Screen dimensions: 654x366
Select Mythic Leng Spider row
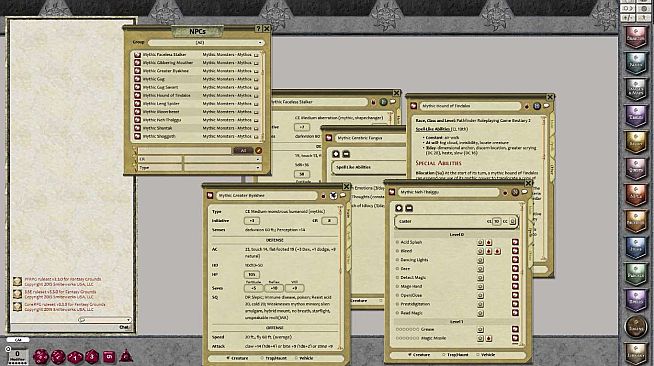[196, 103]
